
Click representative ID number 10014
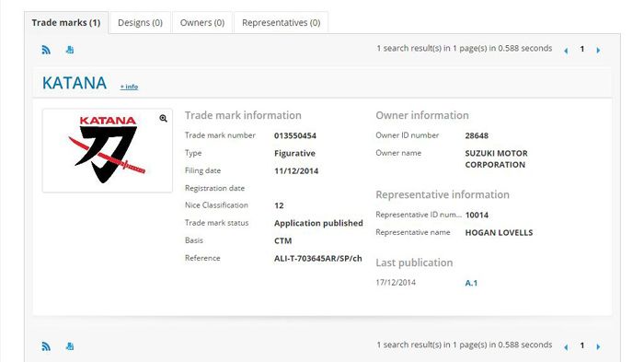point(477,216)
